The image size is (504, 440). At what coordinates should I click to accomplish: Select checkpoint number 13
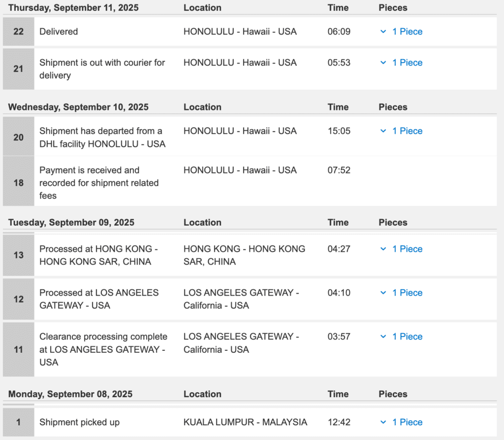(x=18, y=255)
